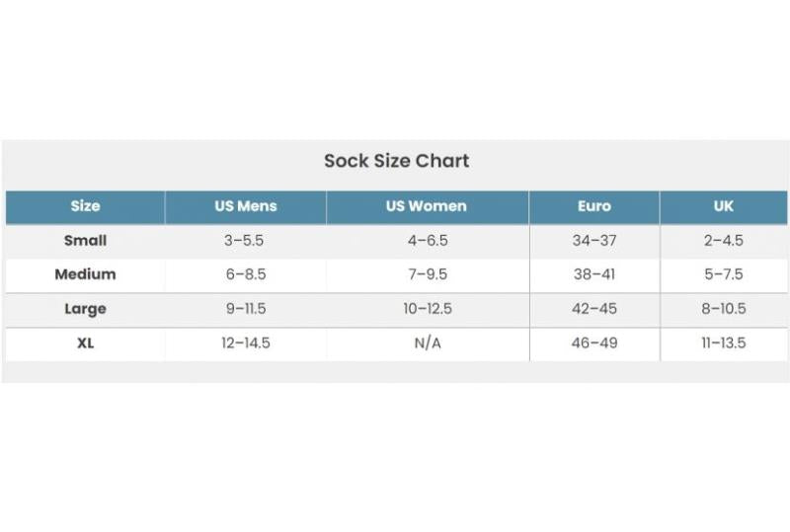Select the Euro column header
The width and height of the screenshot is (790, 532).
(x=594, y=206)
